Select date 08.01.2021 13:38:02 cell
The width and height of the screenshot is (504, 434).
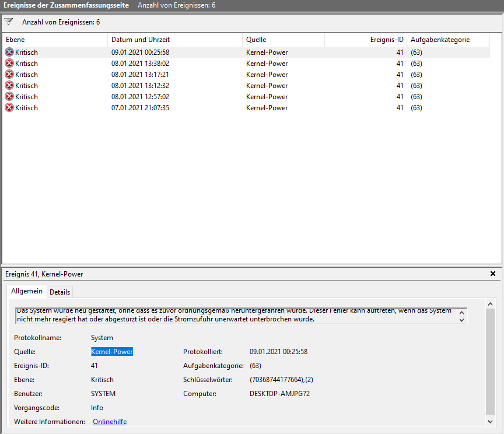click(x=140, y=64)
